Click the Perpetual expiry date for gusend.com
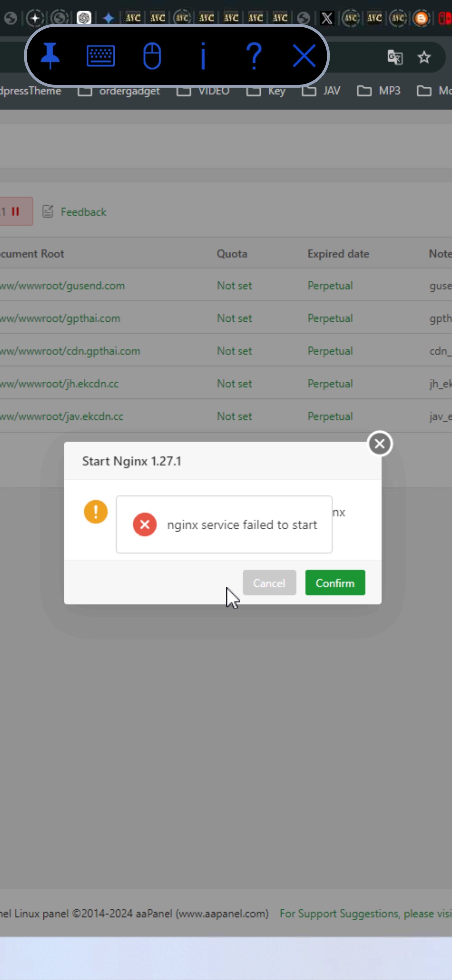This screenshot has height=980, width=452. pyautogui.click(x=330, y=286)
